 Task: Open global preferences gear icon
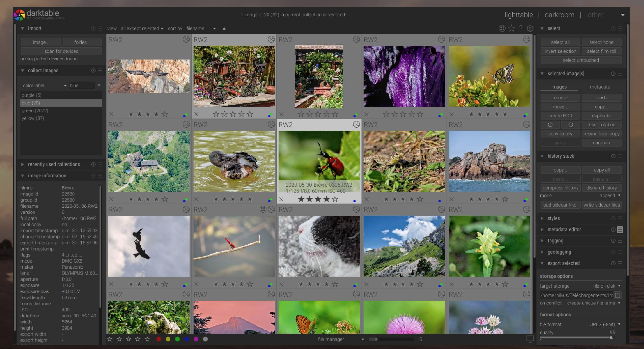[530, 28]
